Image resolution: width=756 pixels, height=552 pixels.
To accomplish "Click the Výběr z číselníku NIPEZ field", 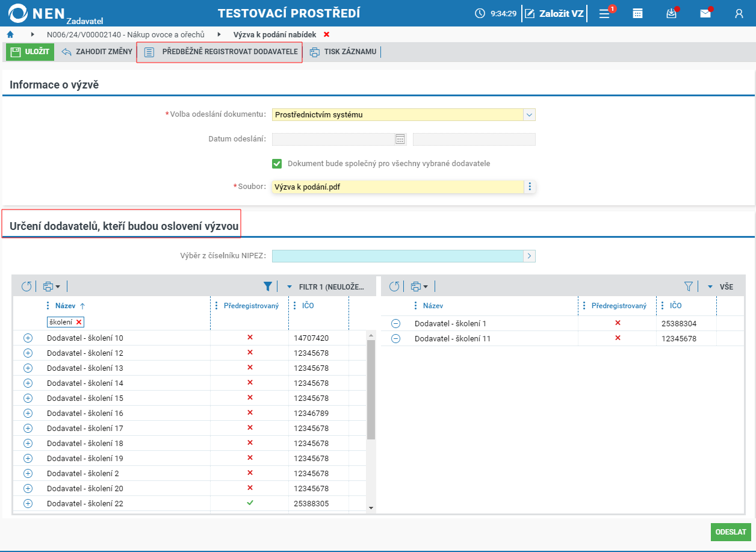I will (398, 256).
